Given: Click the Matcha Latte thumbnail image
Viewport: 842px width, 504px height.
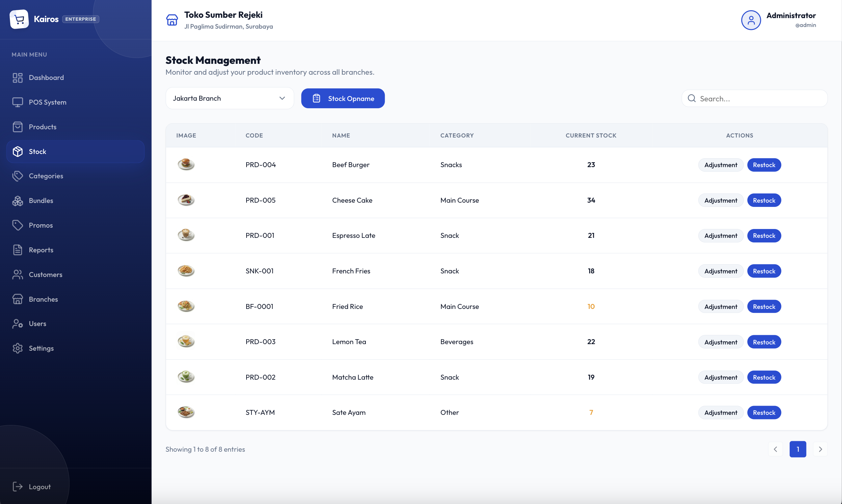Looking at the screenshot, I should click(186, 377).
